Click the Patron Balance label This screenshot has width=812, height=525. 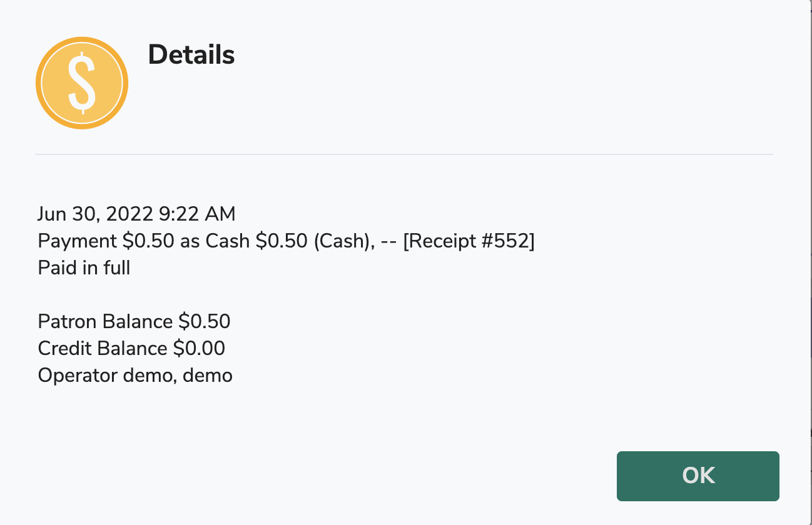(105, 322)
